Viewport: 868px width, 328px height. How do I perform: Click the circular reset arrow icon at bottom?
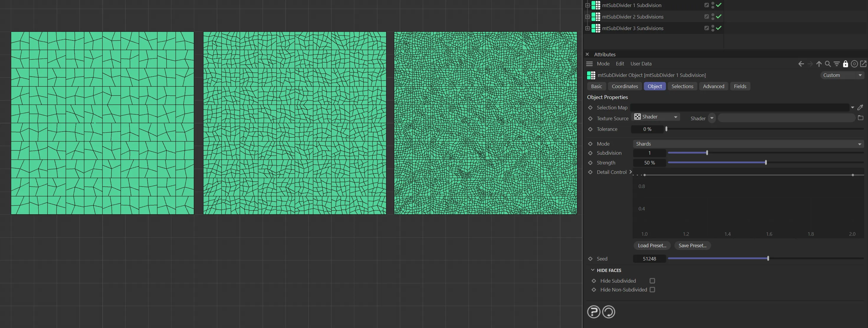tap(608, 312)
